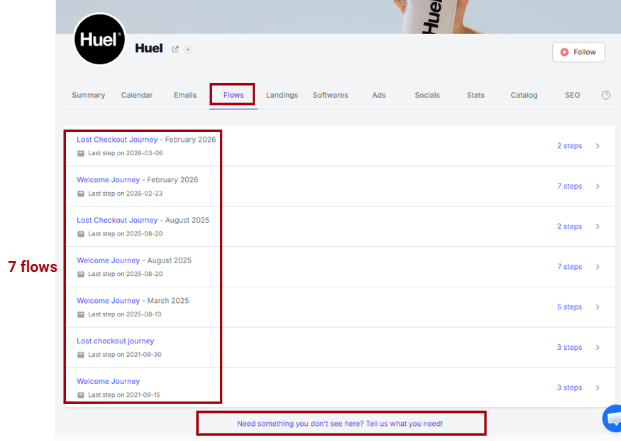Image resolution: width=621 pixels, height=441 pixels.
Task: Click 'Last step on 2026-03-06' text
Action: [x=125, y=153]
